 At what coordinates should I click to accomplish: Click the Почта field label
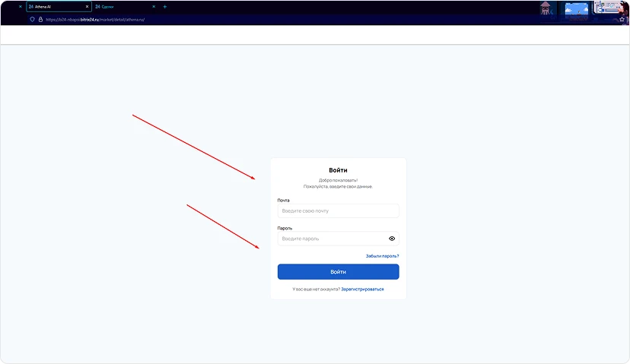pos(283,201)
